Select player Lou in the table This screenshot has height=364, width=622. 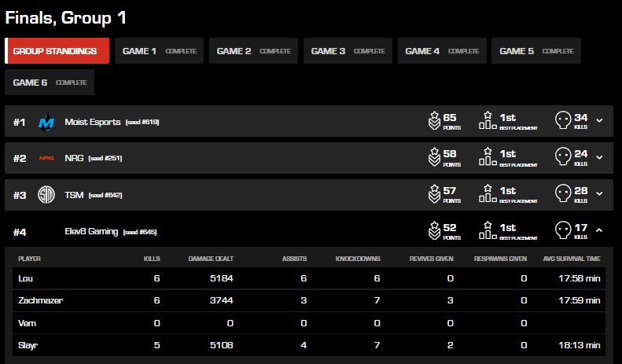point(25,278)
